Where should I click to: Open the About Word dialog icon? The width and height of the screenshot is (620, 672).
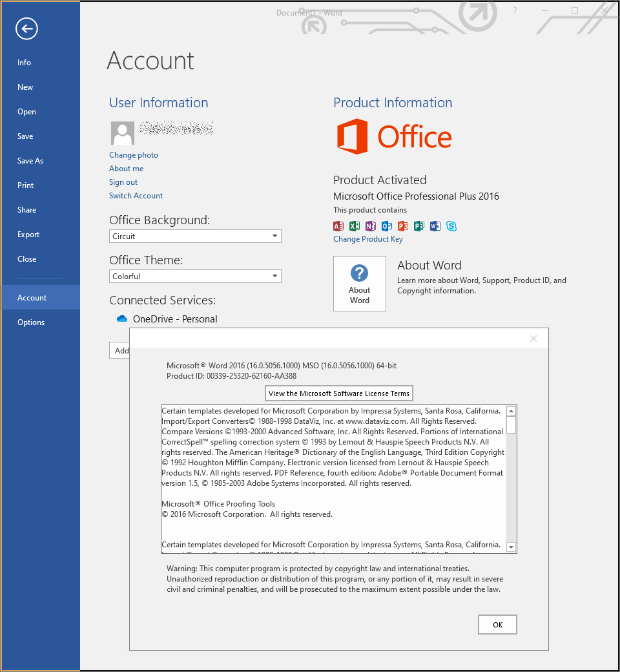359,283
